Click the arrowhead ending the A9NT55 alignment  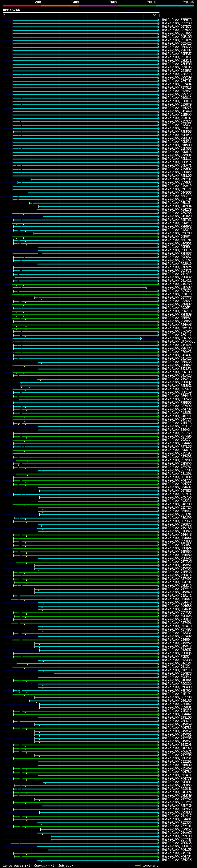[141, 338]
